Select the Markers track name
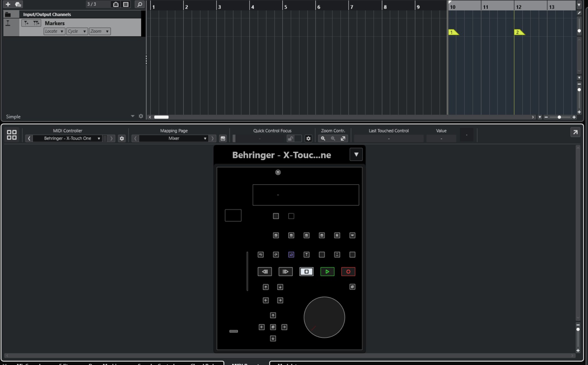588x365 pixels. (x=55, y=23)
